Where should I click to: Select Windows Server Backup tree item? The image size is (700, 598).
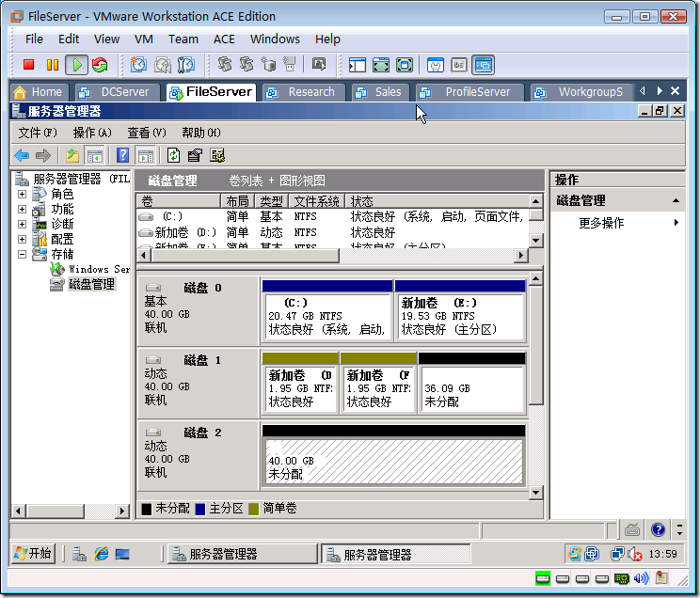tap(99, 269)
